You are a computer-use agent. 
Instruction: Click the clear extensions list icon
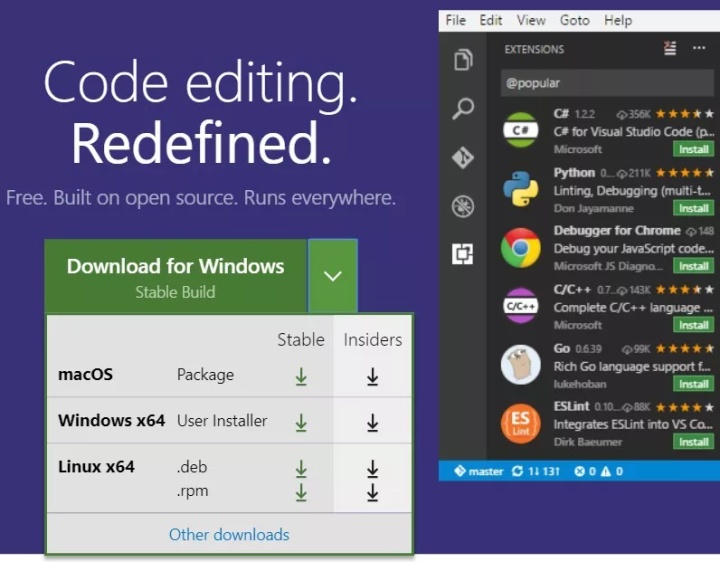[x=670, y=48]
